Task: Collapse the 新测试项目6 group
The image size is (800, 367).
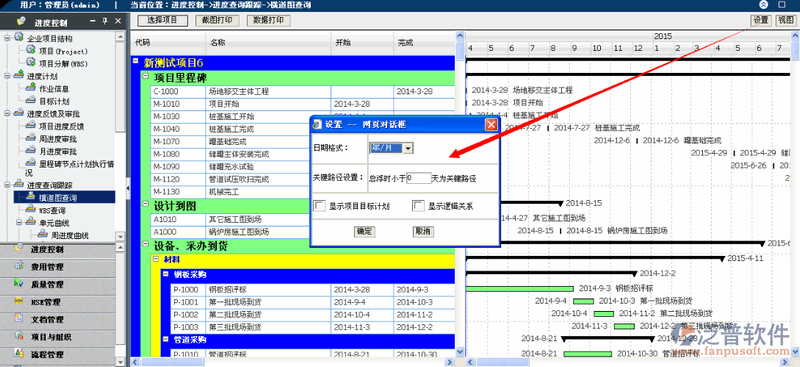Action: (x=135, y=62)
